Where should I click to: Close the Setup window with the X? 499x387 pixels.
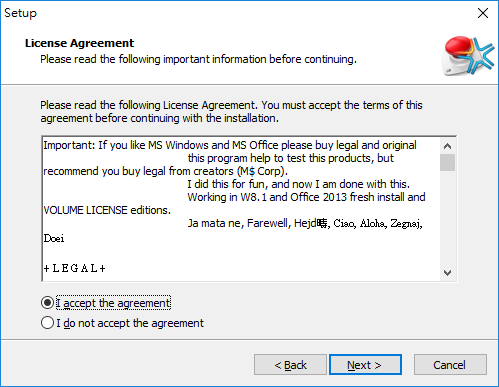483,13
